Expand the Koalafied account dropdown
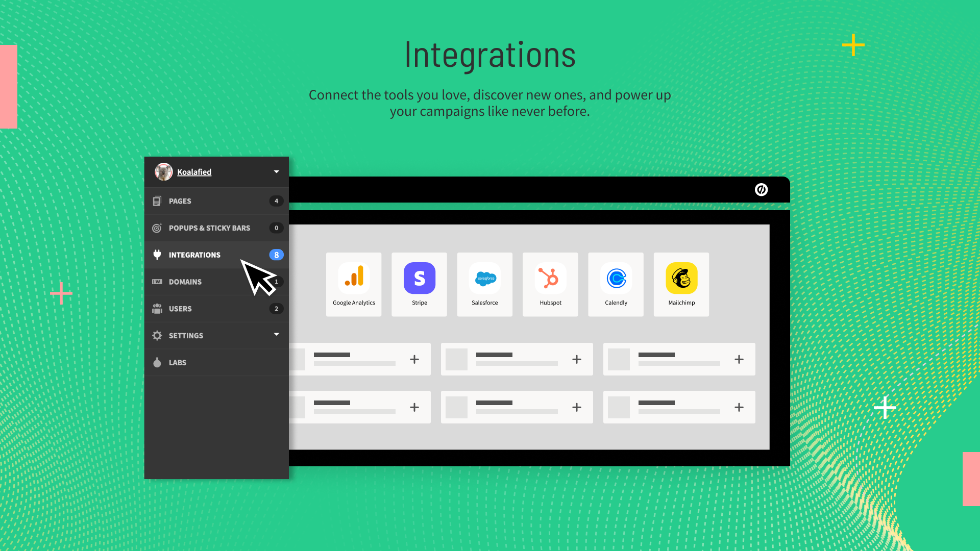This screenshot has width=980, height=551. click(x=277, y=171)
